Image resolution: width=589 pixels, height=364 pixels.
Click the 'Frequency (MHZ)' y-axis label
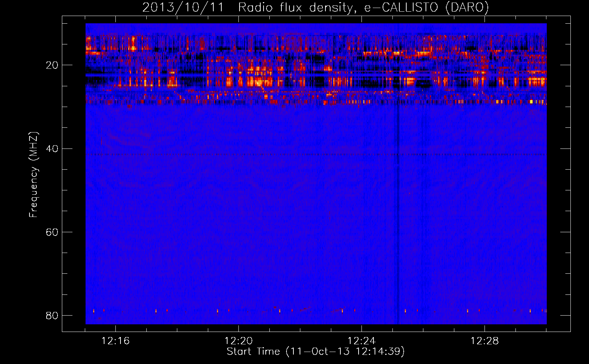point(33,175)
